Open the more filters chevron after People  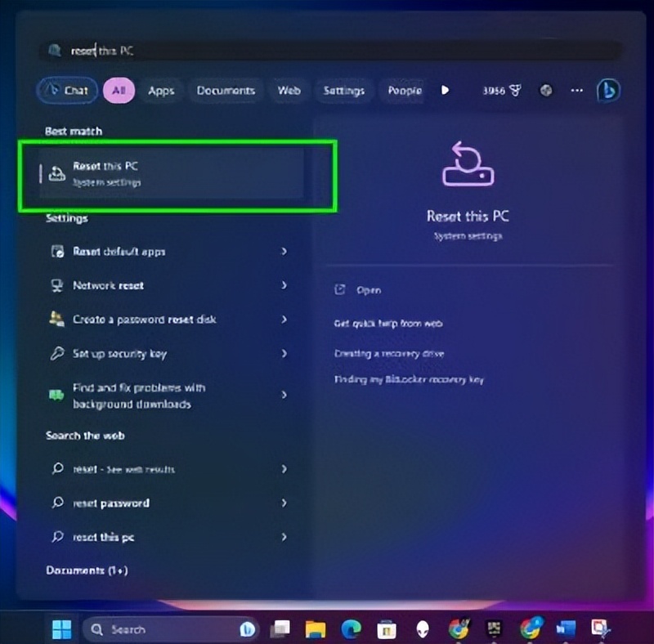click(446, 91)
